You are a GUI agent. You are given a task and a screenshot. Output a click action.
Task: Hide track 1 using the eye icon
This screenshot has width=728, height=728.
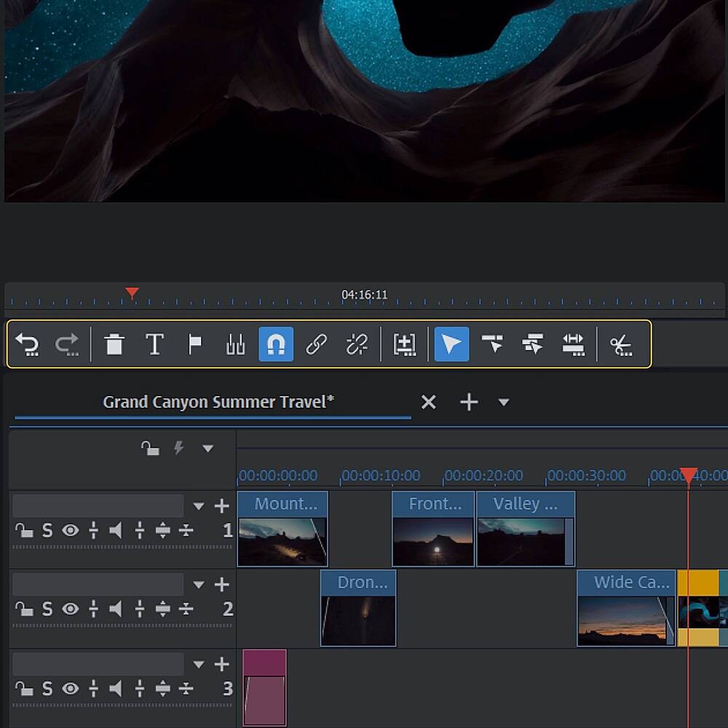click(70, 531)
